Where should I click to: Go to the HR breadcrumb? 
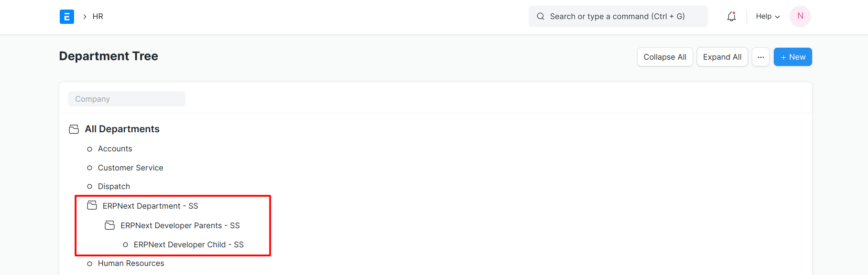click(x=98, y=17)
